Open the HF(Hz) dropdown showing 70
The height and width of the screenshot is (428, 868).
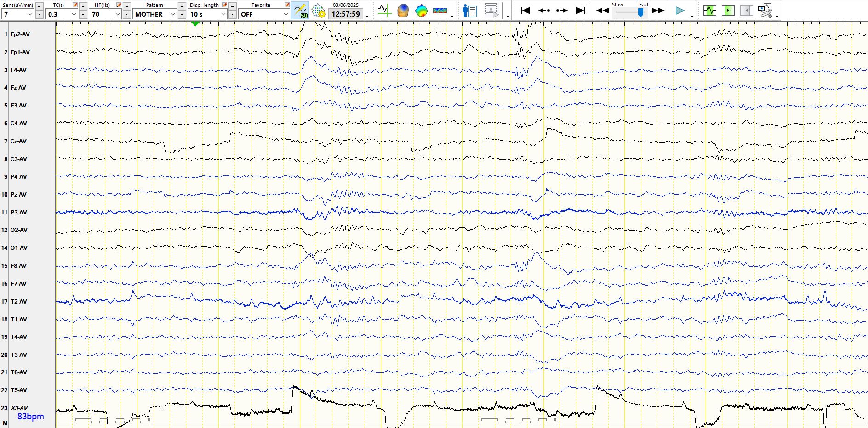(x=105, y=14)
